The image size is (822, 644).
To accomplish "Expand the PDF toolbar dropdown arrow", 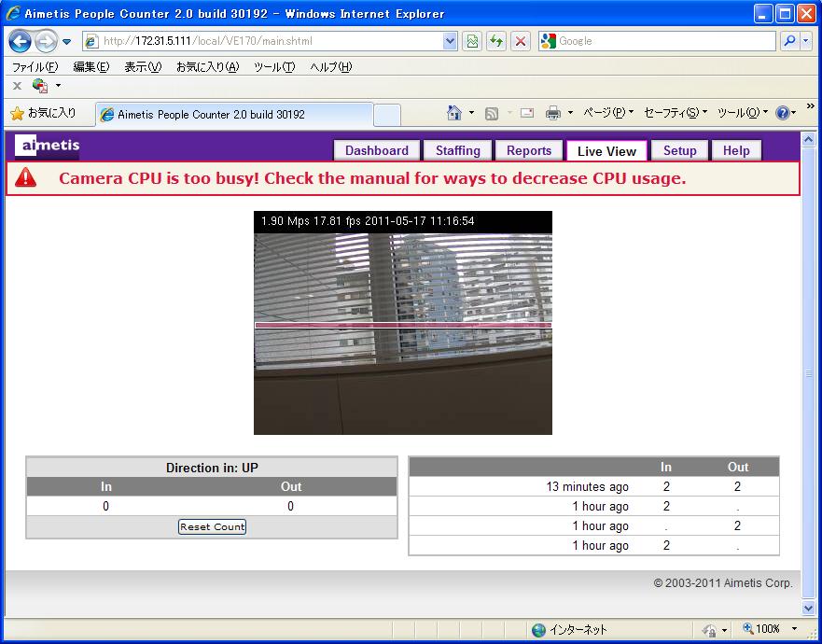I will pos(58,85).
